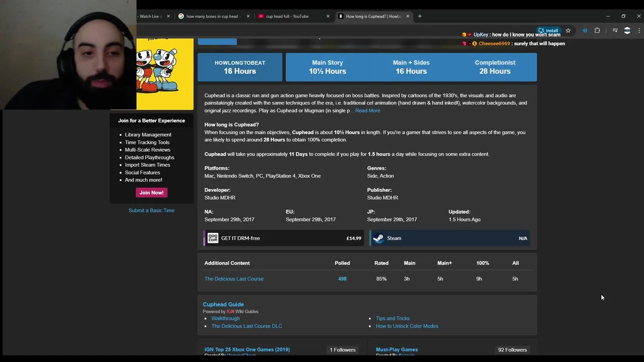Open The Delicious Last Course DLC guide
The height and width of the screenshot is (362, 644).
coord(247,326)
